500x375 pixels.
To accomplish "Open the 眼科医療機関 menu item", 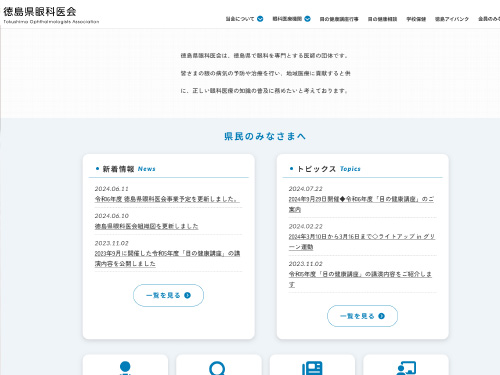I will click(x=287, y=19).
